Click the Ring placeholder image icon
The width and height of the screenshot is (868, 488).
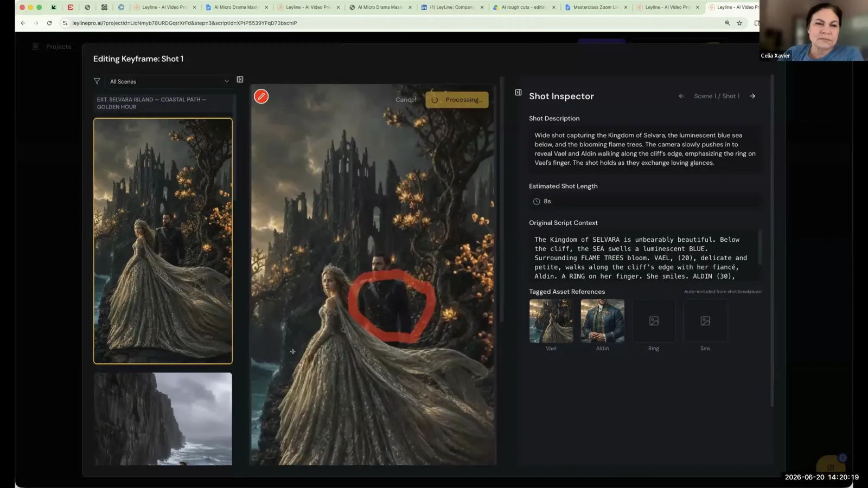(654, 321)
